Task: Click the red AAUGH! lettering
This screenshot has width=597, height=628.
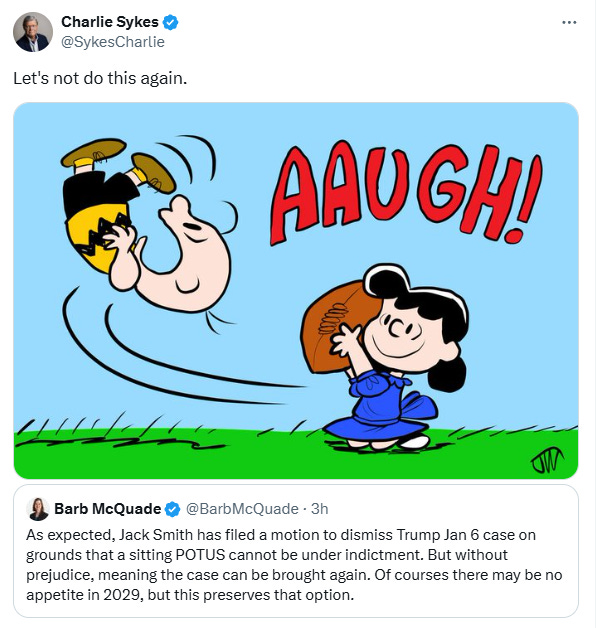Action: [405, 192]
